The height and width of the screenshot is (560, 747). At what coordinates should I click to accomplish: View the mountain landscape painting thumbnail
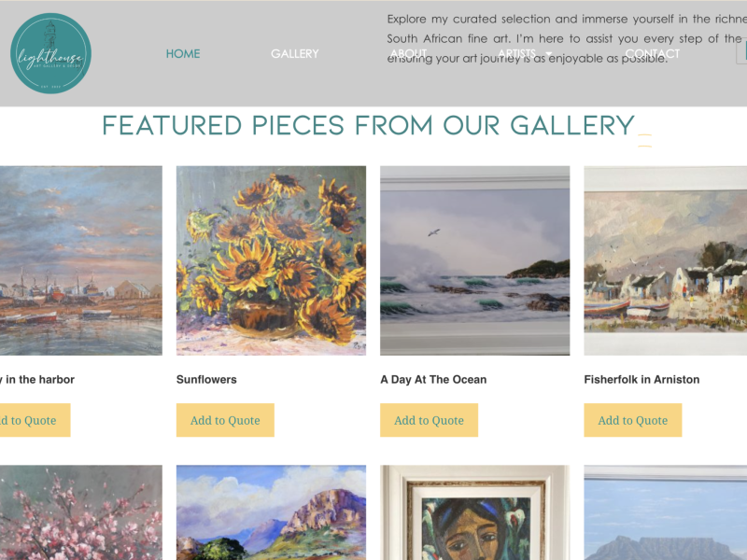pos(271,513)
